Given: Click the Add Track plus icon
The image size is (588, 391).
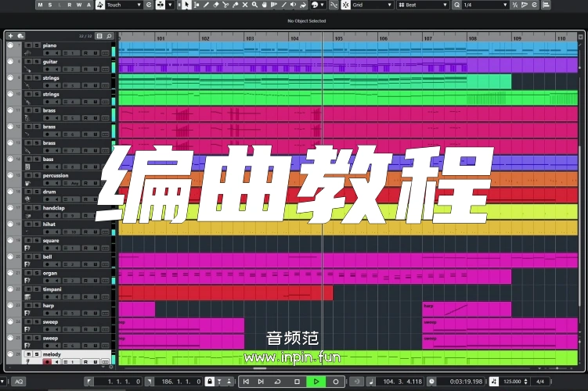Looking at the screenshot, I should pos(10,36).
